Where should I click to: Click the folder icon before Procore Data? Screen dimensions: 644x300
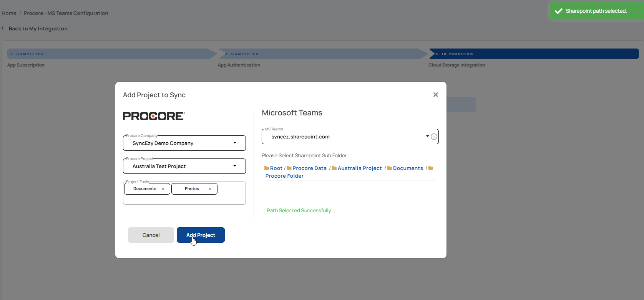pyautogui.click(x=289, y=168)
